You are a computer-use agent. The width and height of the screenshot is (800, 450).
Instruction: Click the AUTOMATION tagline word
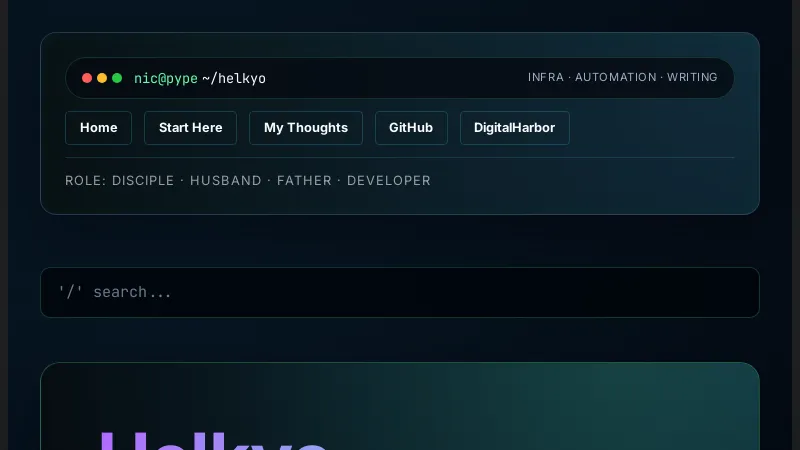point(615,78)
